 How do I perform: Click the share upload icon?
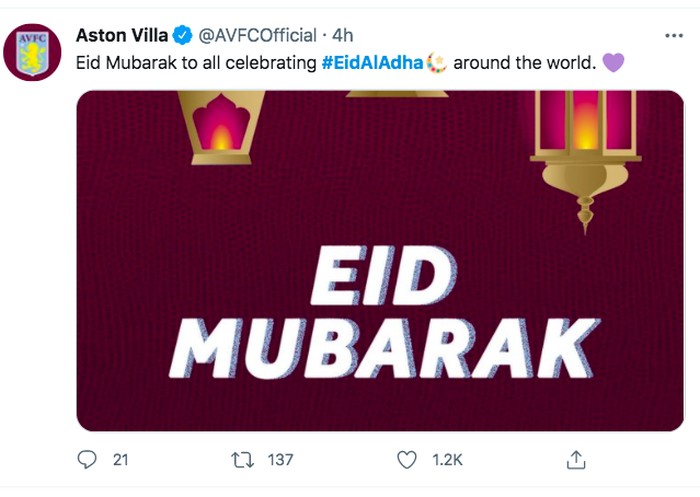click(576, 460)
